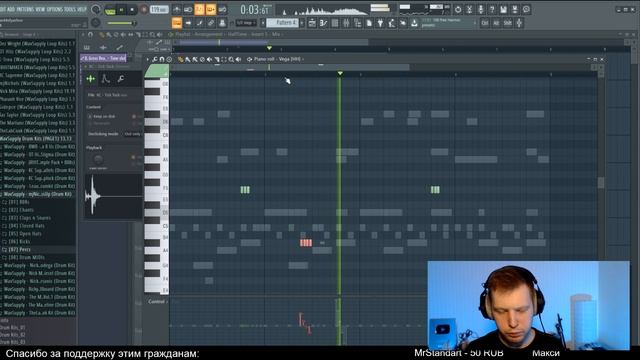Click the microphone recording icon in top toolbar
The width and height of the screenshot is (640, 360).
click(x=481, y=9)
